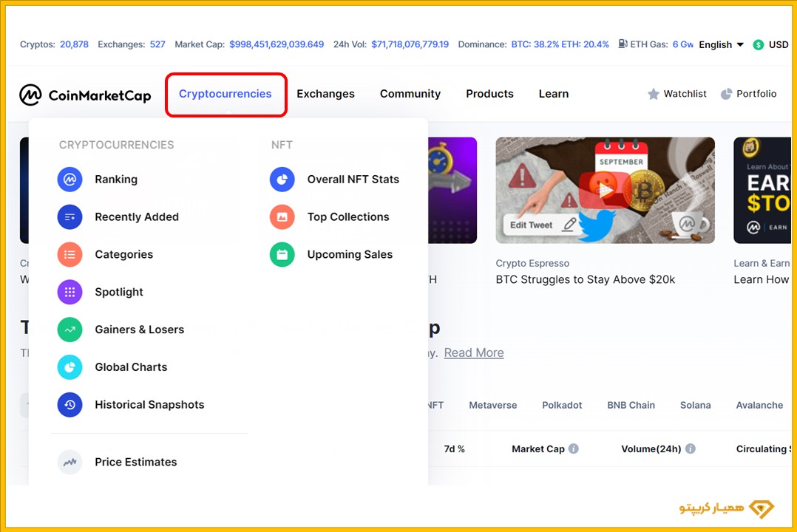Play the Crypto Espresso video
Viewport: 797px width, 532px height.
(605, 191)
